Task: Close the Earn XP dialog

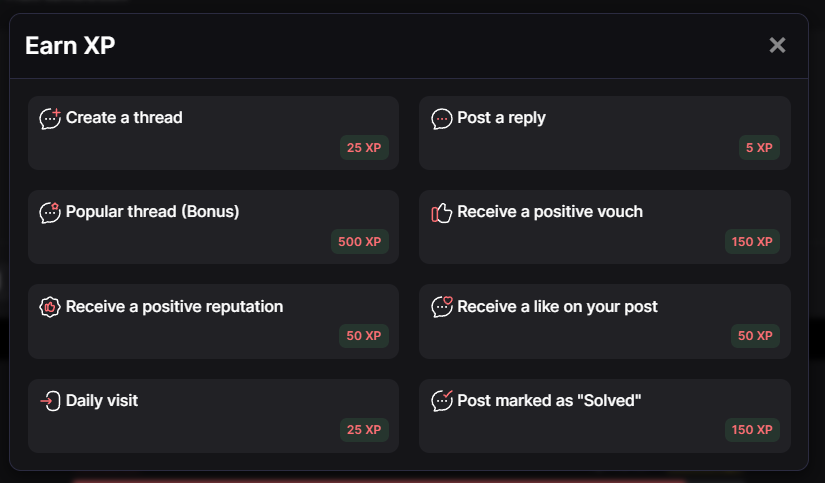Action: coord(777,45)
